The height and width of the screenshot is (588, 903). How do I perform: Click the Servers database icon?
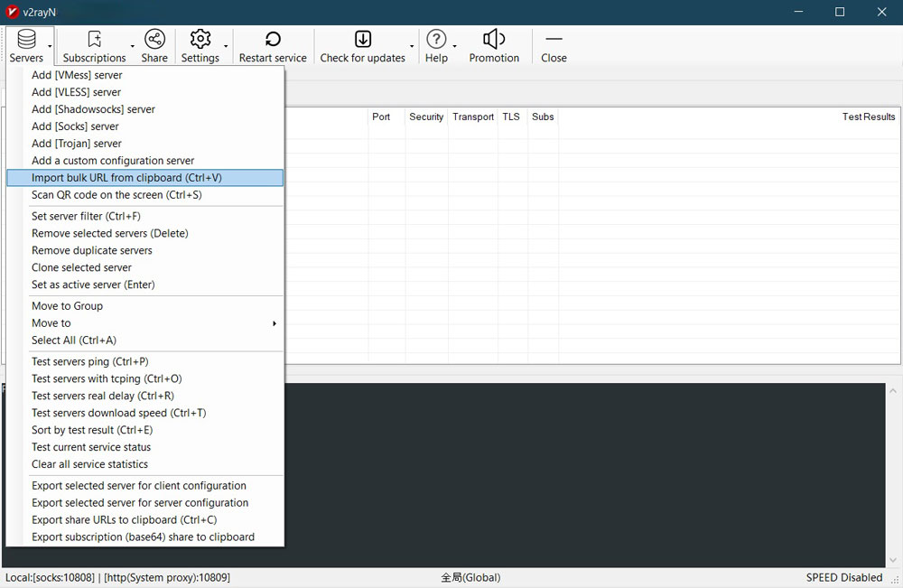(26, 39)
